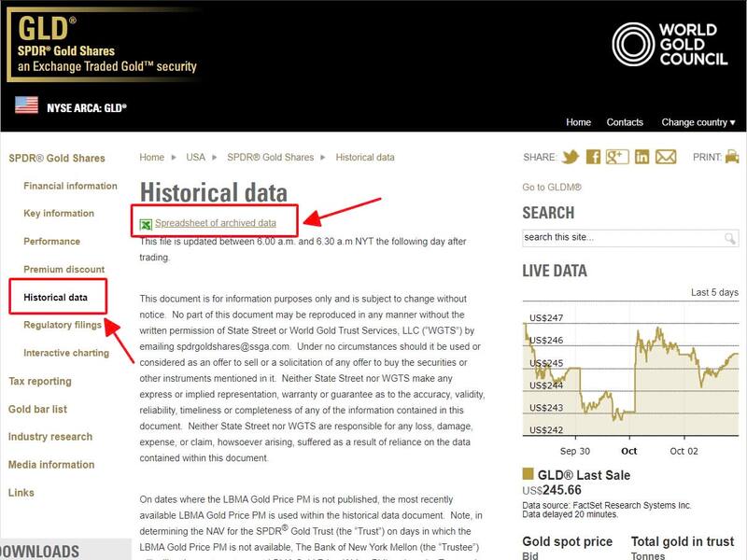The width and height of the screenshot is (747, 560).
Task: Select Home in the top navigation
Action: pyautogui.click(x=578, y=121)
